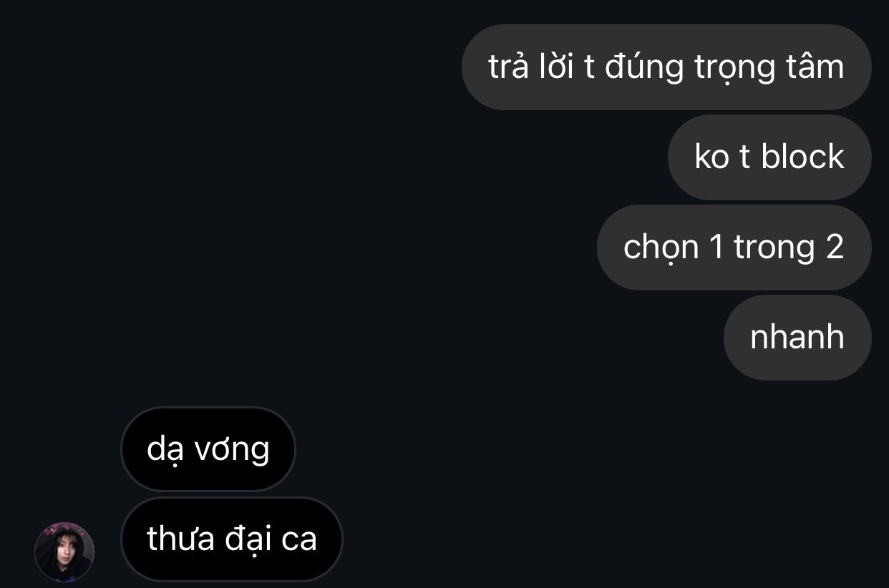Click the word "ko" in the second message
This screenshot has width=889, height=588.
coord(712,157)
